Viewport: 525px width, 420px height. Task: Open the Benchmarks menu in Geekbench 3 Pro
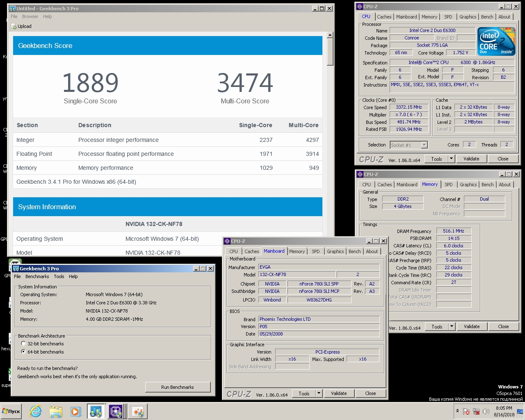(37, 276)
